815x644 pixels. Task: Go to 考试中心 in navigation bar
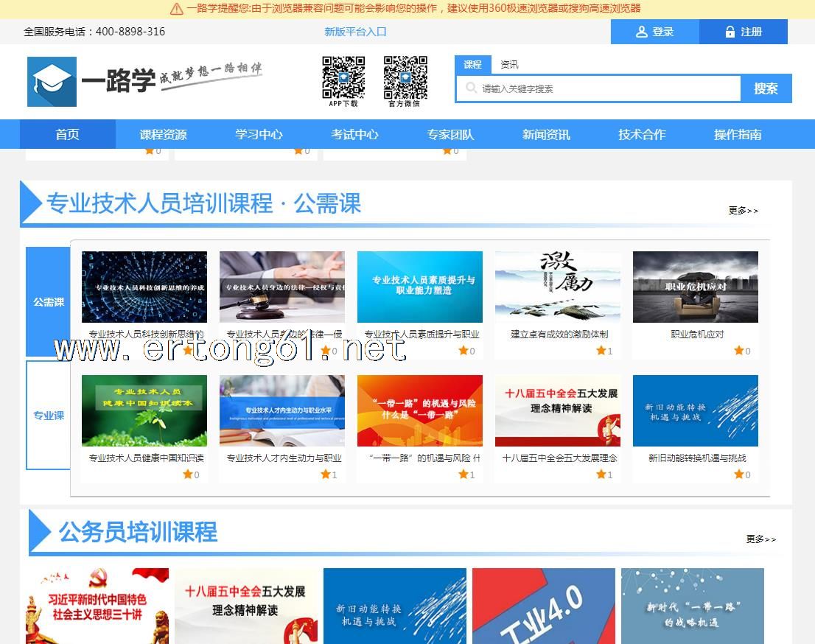354,134
